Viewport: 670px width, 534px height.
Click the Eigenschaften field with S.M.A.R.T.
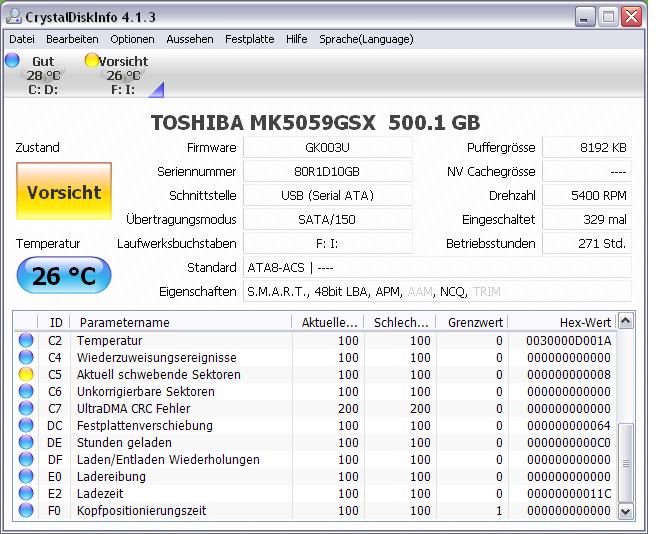(438, 291)
